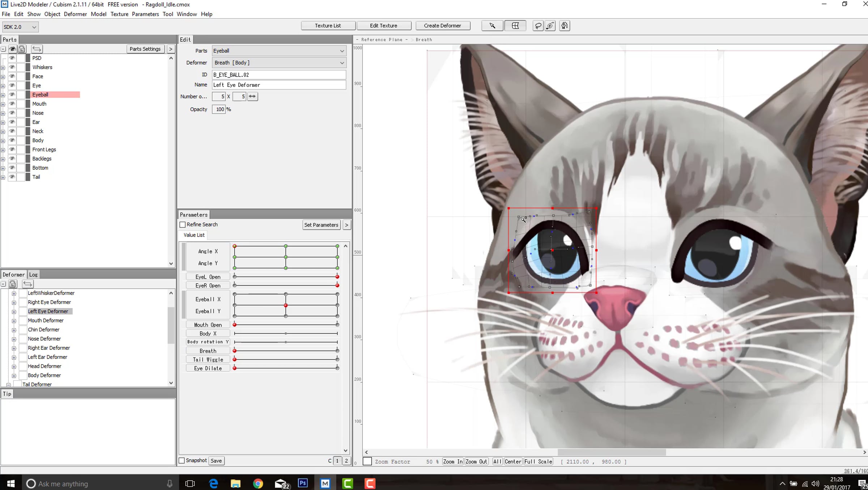This screenshot has height=490, width=868.
Task: Click the Set Parameters button
Action: point(321,225)
